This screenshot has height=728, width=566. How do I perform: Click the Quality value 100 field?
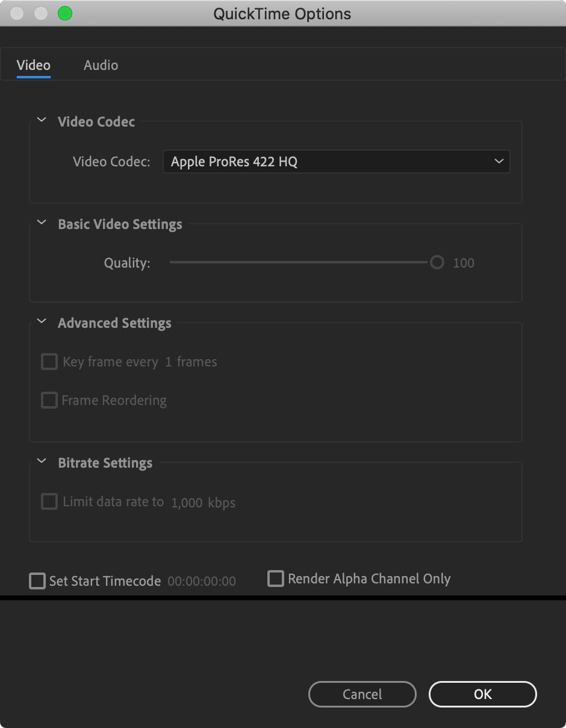464,263
